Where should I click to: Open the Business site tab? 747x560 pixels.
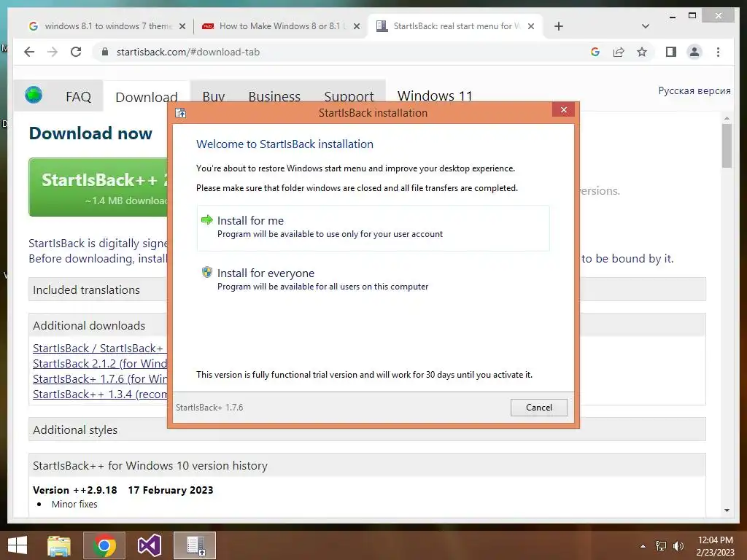coord(274,97)
